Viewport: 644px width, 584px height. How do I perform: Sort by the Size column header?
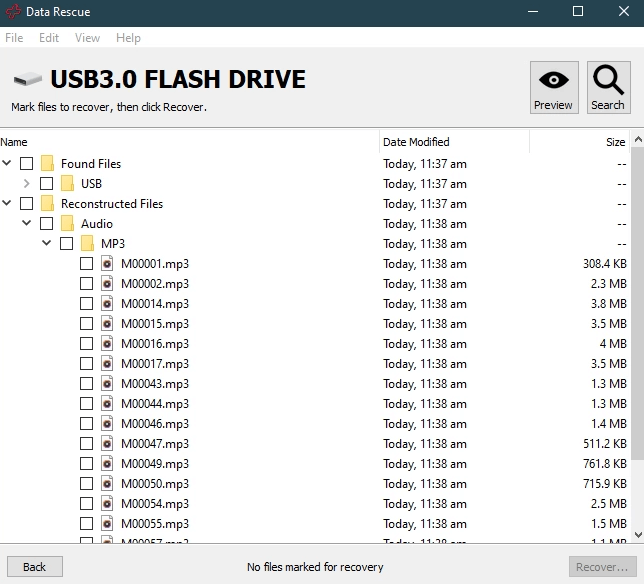pyautogui.click(x=580, y=142)
